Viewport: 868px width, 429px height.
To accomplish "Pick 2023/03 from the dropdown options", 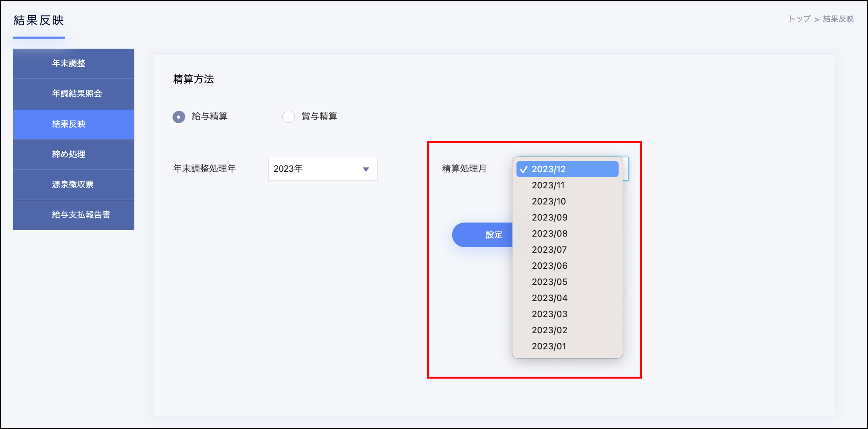I will coord(567,314).
